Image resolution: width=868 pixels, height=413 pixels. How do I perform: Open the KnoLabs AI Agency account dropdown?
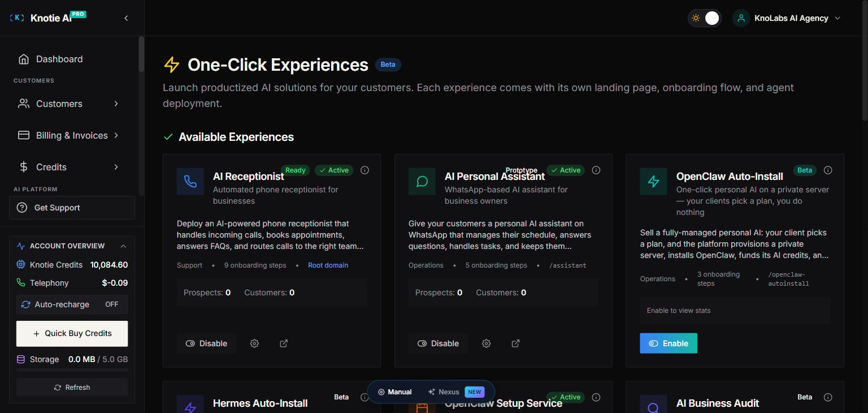[787, 18]
